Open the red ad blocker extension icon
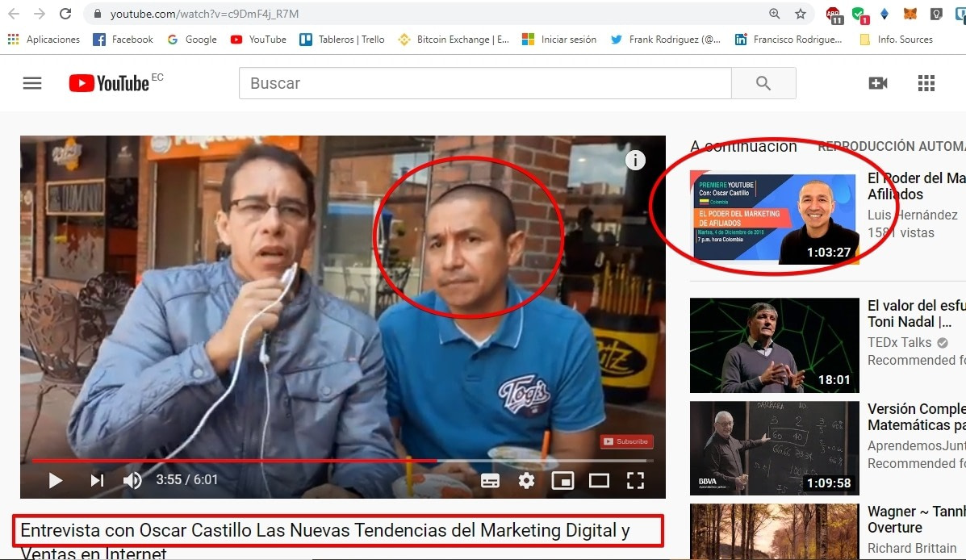This screenshot has height=560, width=966. coord(834,15)
